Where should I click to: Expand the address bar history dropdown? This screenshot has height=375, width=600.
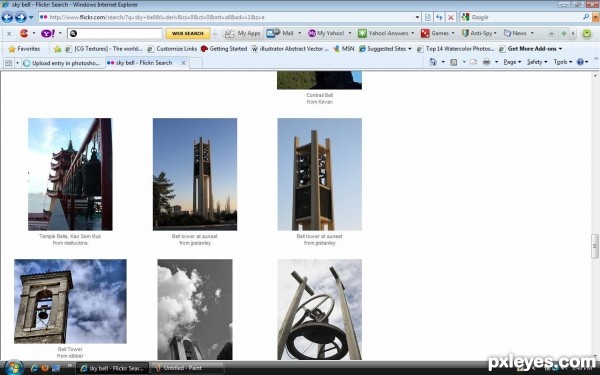[x=417, y=17]
